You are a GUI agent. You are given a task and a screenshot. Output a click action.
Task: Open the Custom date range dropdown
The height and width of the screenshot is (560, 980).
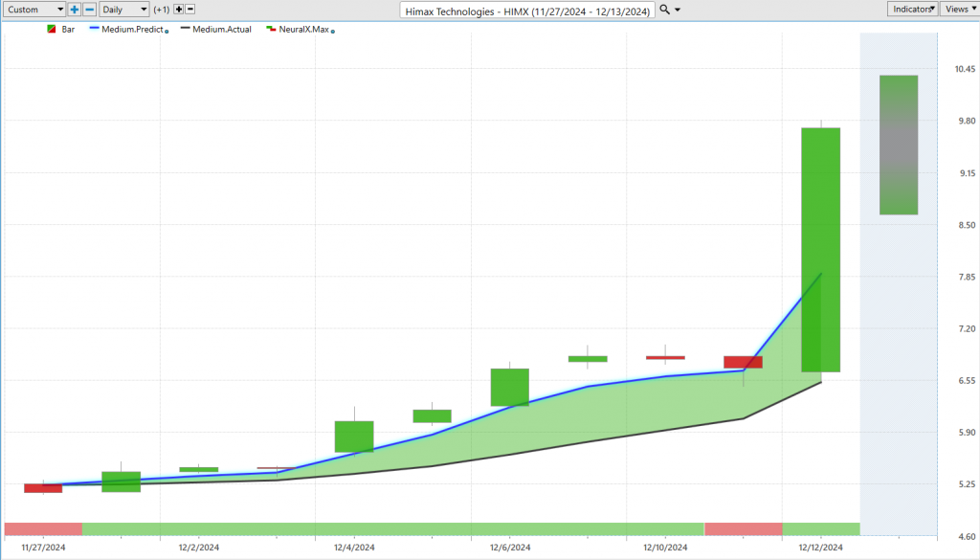34,10
